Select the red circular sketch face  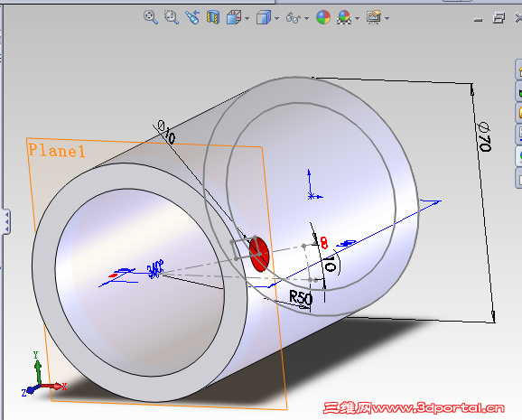point(259,254)
